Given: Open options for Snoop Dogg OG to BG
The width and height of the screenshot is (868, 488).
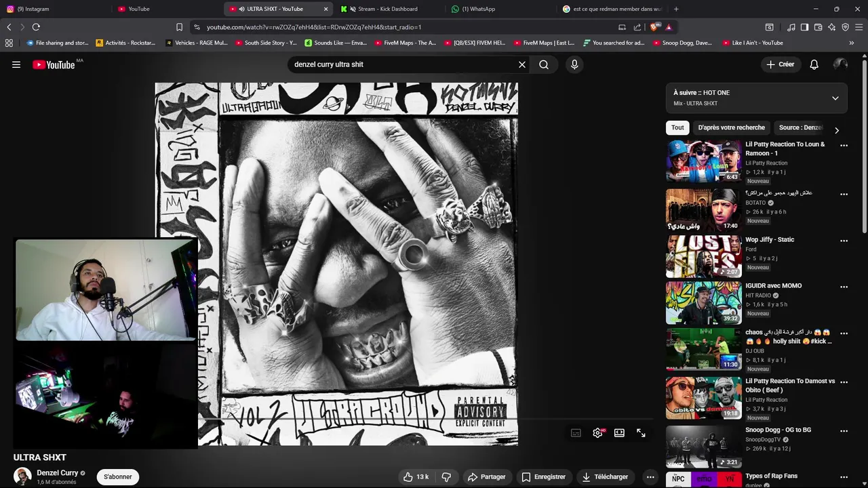Looking at the screenshot, I should [x=844, y=430].
